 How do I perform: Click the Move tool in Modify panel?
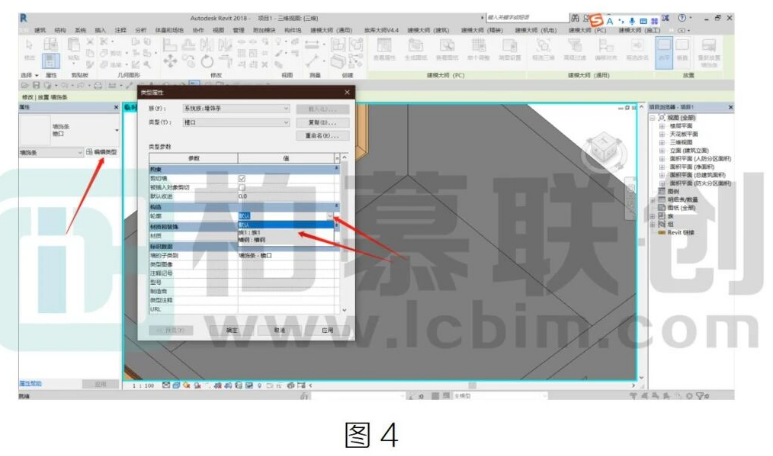[170, 62]
